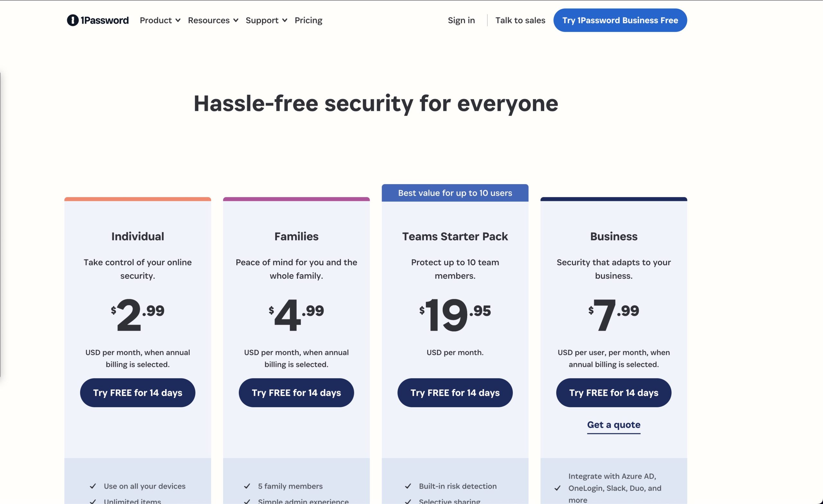Click 'Protect up to 10 team members' text
The width and height of the screenshot is (823, 504).
pyautogui.click(x=455, y=269)
